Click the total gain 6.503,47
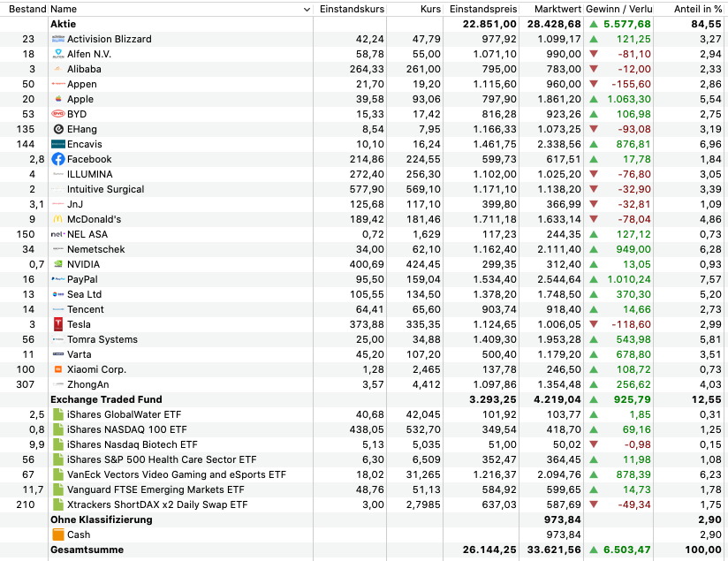Image resolution: width=728 pixels, height=561 pixels. coord(626,550)
